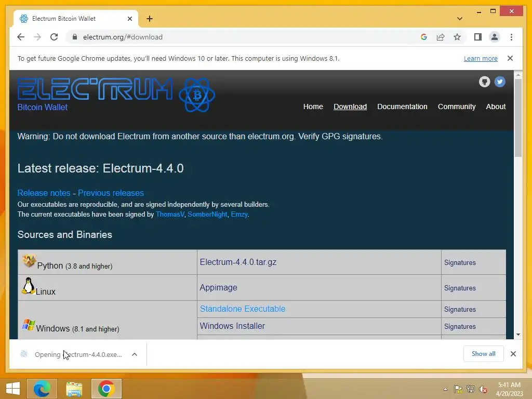Image resolution: width=532 pixels, height=399 pixels.
Task: Open ThomasV signer link
Action: [170, 215]
